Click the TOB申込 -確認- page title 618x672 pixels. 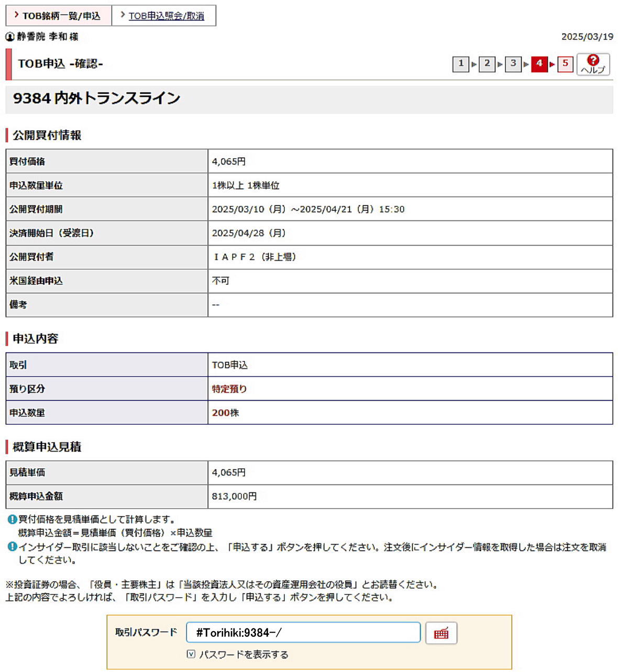[x=60, y=64]
